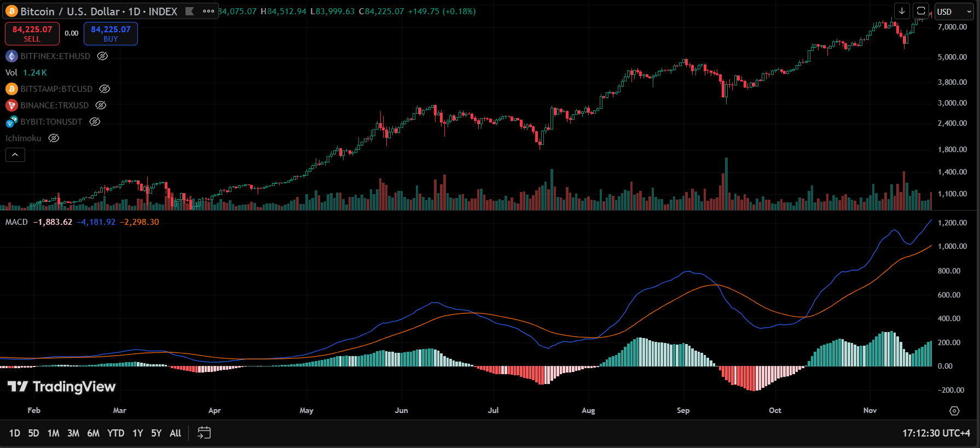Open the Go to date calendar icon
Screen dimensions: 980x448
tap(204, 433)
